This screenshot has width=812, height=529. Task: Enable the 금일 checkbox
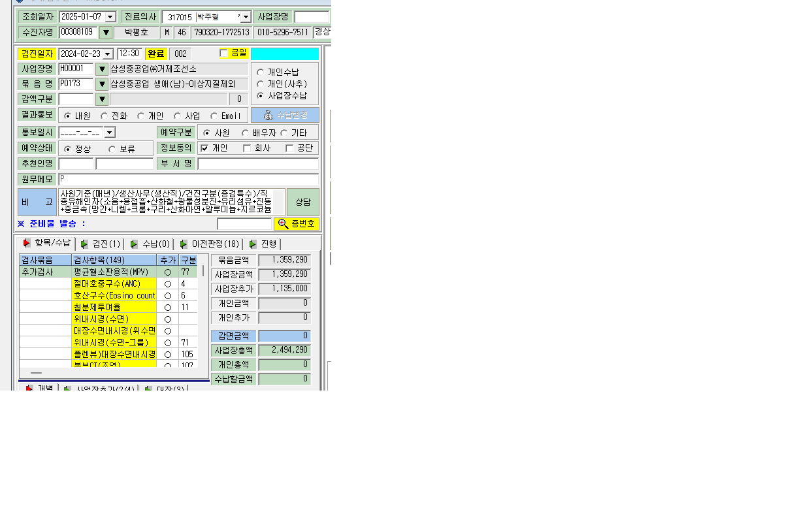tap(223, 53)
